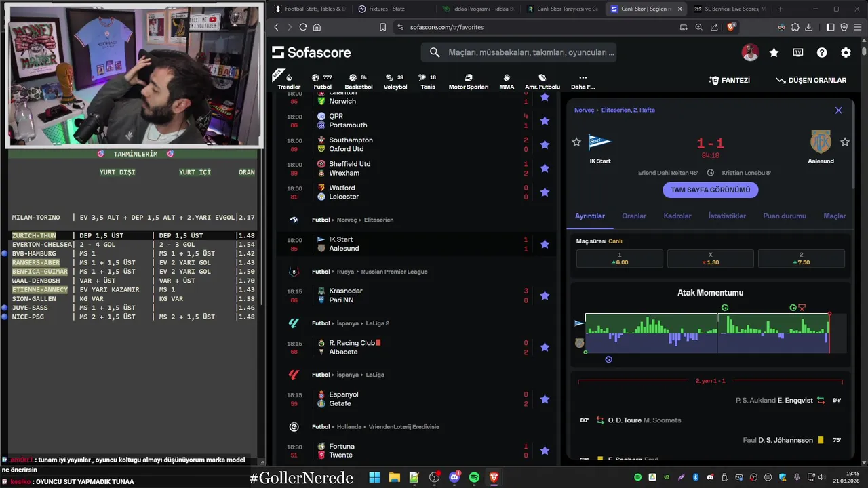Open the FANTEZİ link
Screen dimensions: 868x488
tap(730, 80)
